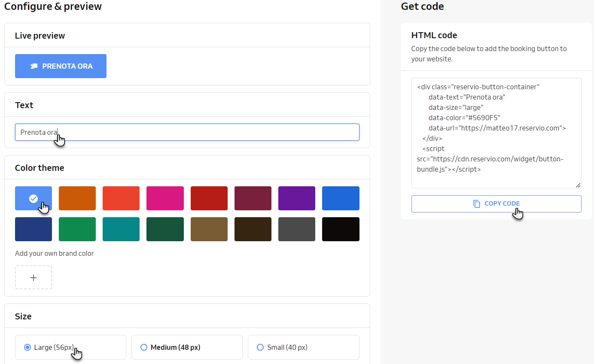Click the HTML code heading
Viewport: 594px width, 364px height.
[434, 35]
